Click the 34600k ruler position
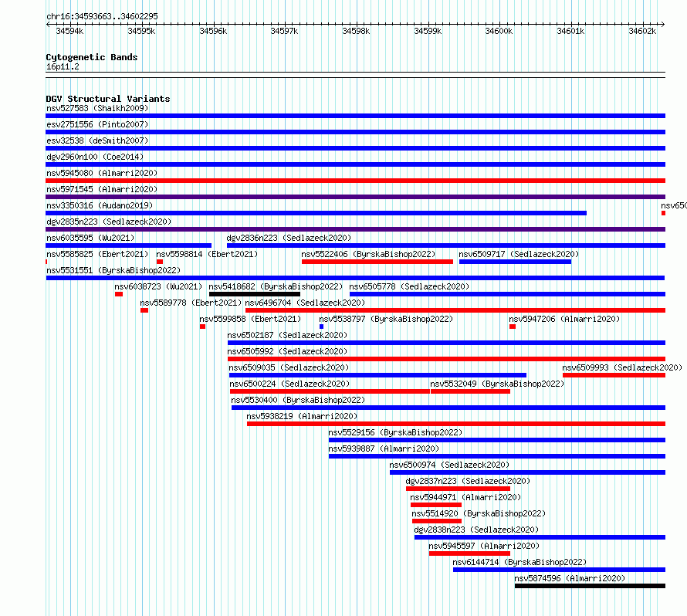687x616 pixels. coord(499,31)
